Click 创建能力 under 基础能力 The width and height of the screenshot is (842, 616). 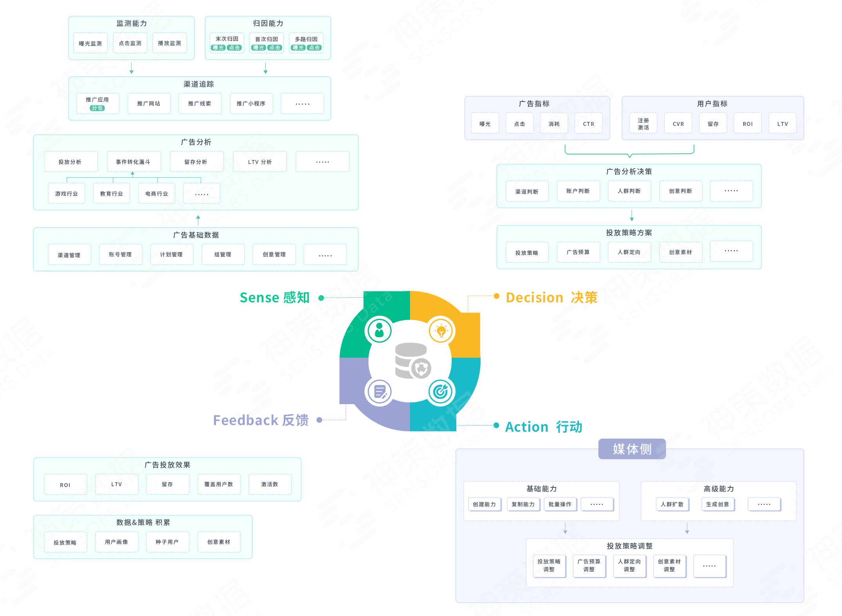[485, 504]
